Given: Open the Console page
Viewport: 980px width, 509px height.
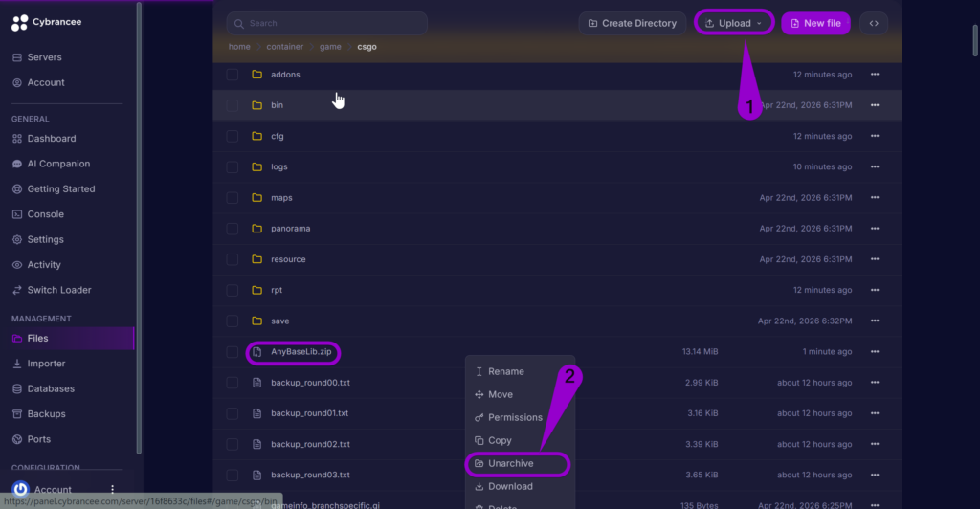Looking at the screenshot, I should [x=37, y=214].
